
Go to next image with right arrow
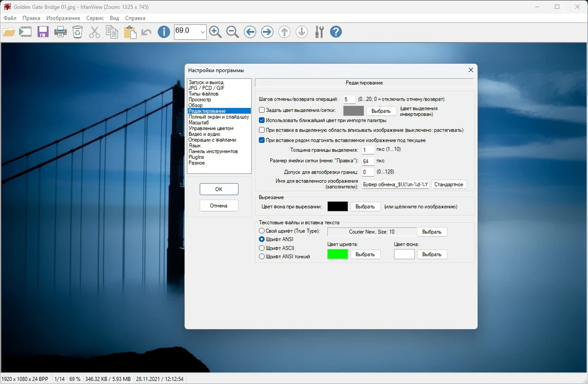267,32
